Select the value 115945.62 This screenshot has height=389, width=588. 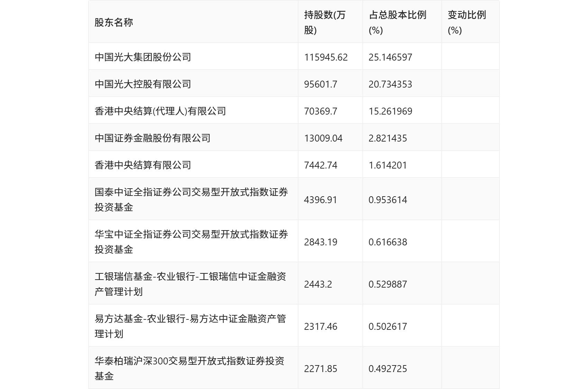pos(326,57)
